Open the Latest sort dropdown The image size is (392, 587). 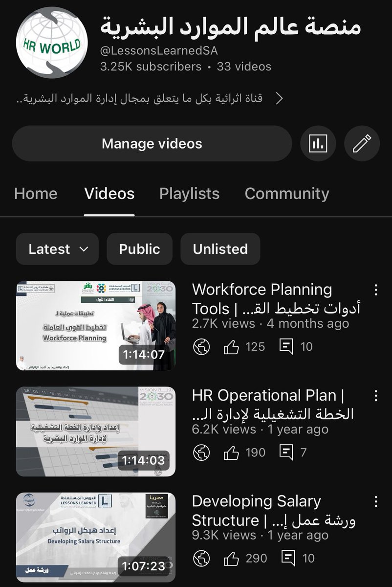(57, 249)
